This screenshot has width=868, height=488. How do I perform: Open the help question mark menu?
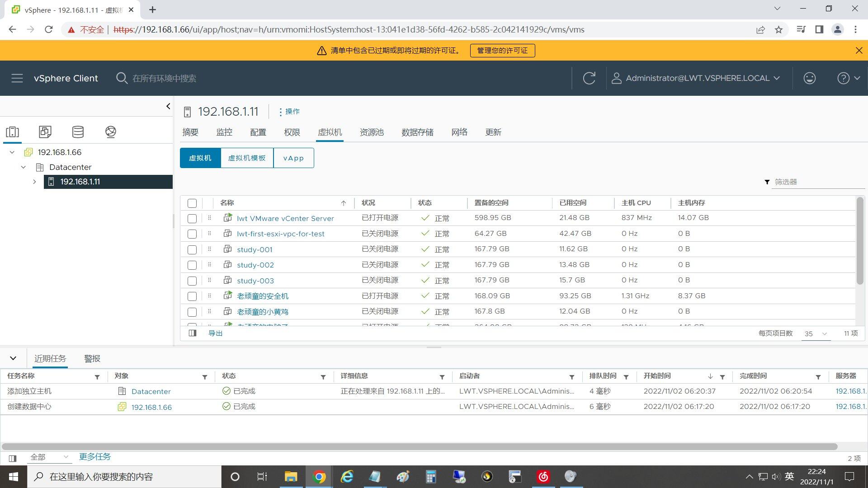[848, 78]
